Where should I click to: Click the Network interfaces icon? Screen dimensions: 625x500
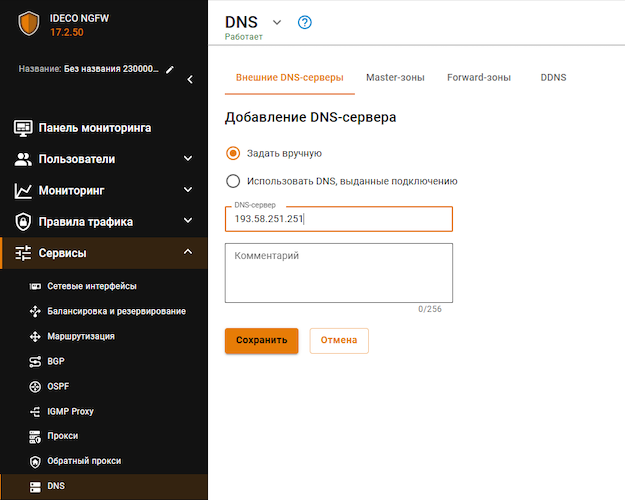click(34, 286)
